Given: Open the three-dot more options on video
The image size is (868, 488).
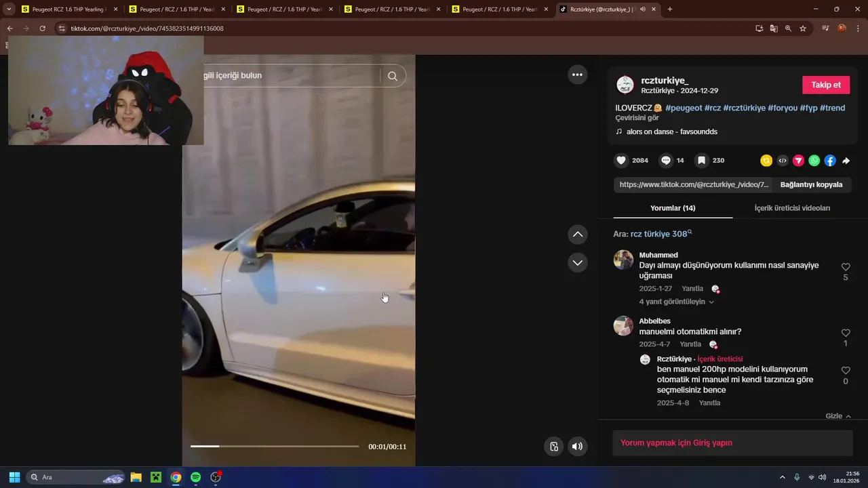Looking at the screenshot, I should click(x=577, y=75).
